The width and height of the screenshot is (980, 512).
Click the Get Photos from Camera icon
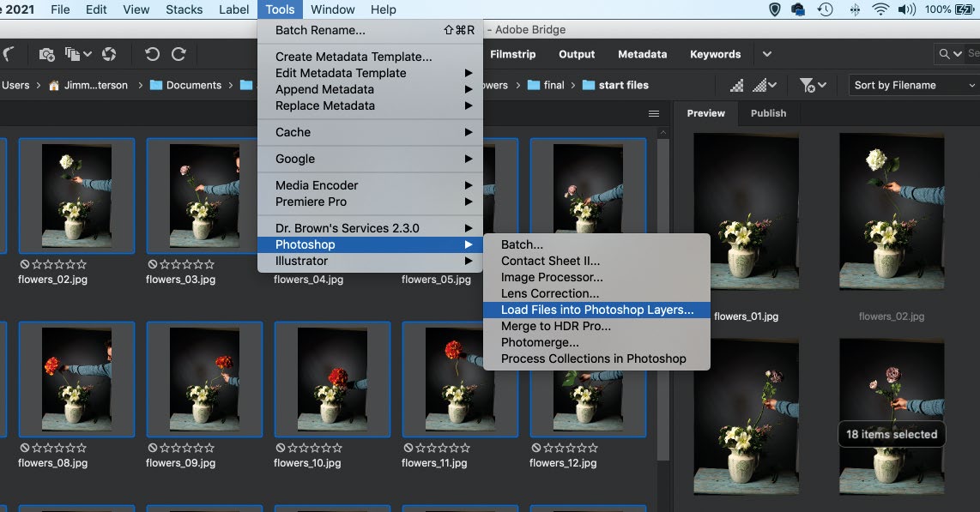tap(47, 54)
